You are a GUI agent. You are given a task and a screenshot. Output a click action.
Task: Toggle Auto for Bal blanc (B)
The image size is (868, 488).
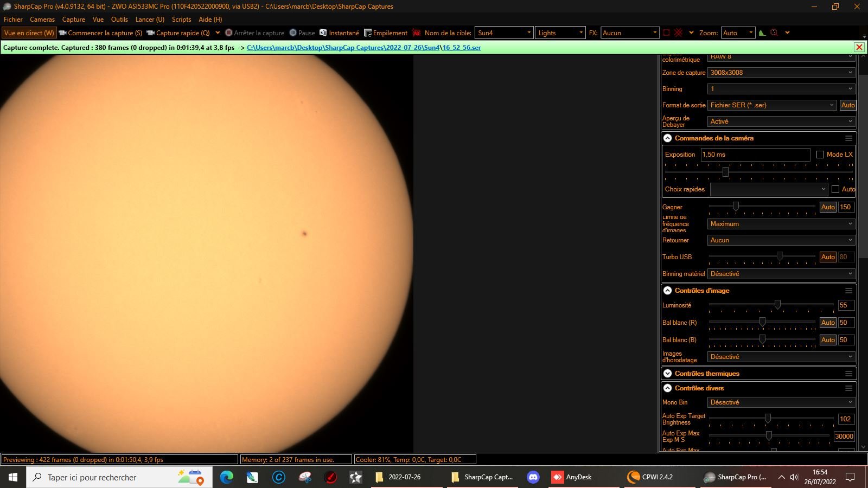point(828,340)
